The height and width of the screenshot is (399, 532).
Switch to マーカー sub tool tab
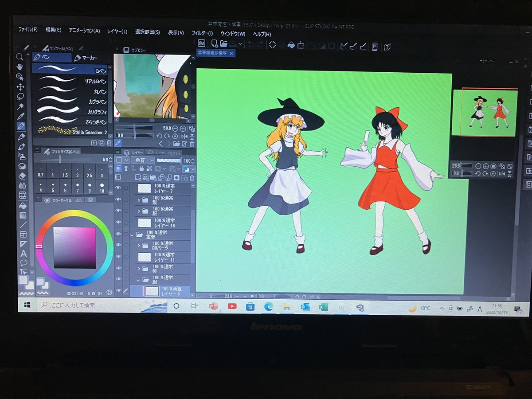click(x=86, y=58)
